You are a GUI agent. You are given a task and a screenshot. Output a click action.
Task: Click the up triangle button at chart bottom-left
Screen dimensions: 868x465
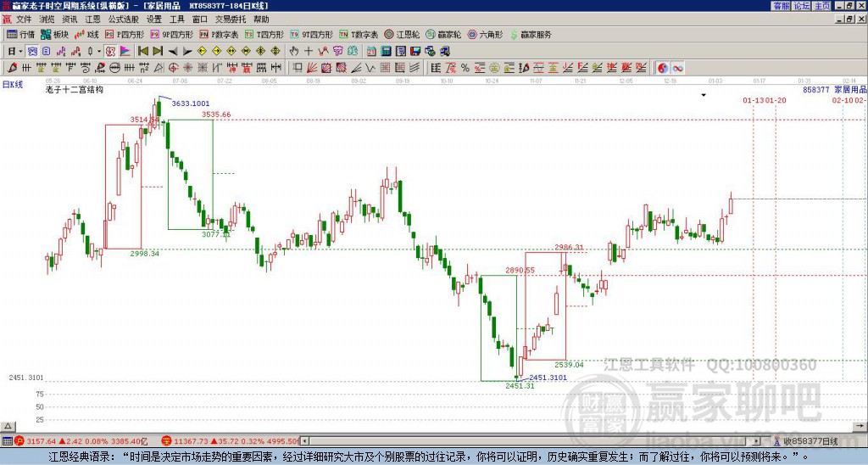[x=8, y=426]
